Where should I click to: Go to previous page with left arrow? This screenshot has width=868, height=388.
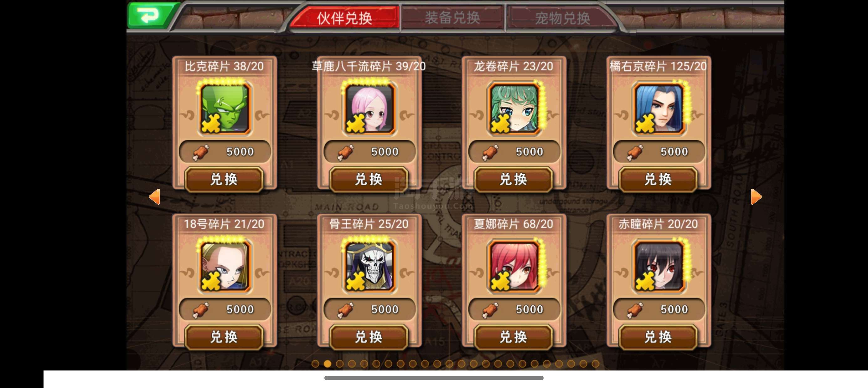(155, 197)
